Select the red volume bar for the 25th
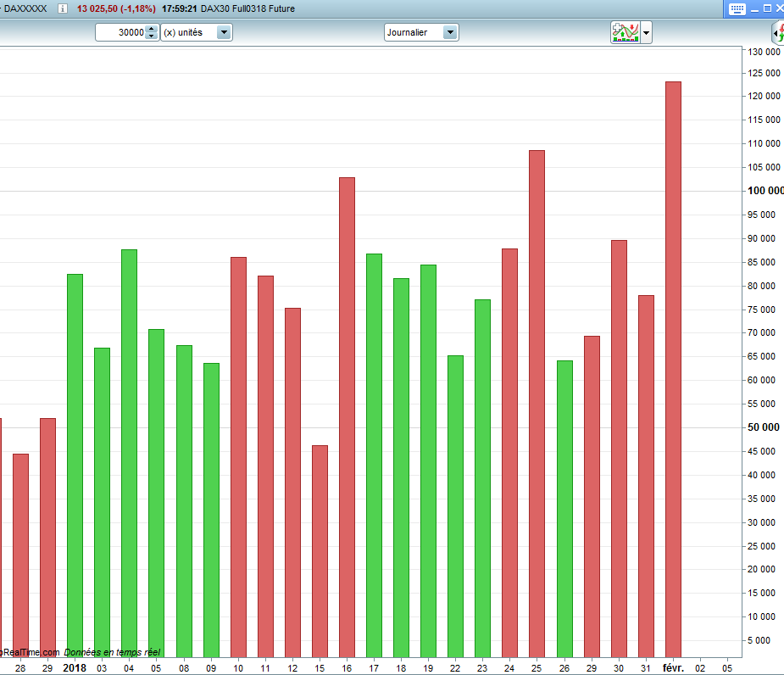784x675 pixels. pyautogui.click(x=537, y=404)
